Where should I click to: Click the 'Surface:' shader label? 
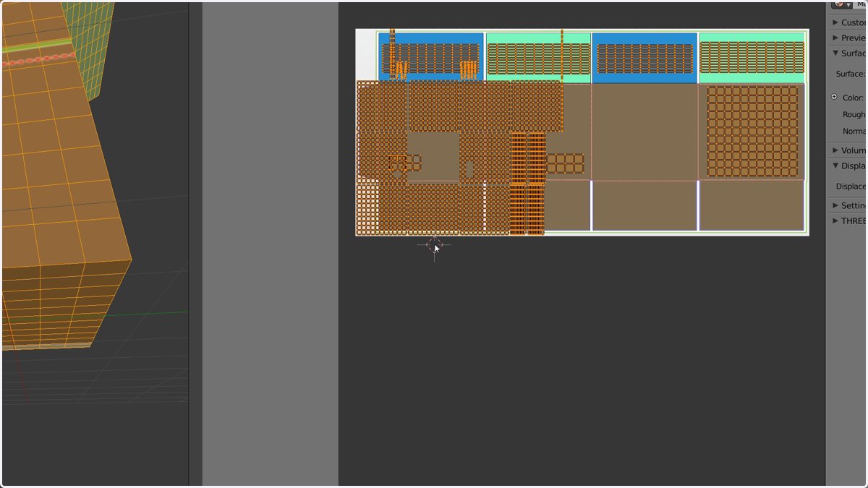point(850,74)
